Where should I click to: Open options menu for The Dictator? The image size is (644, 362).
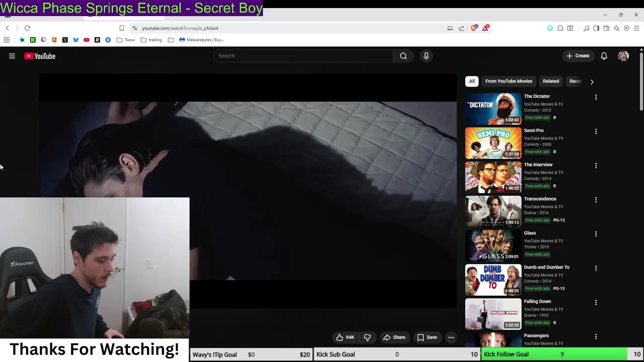click(x=596, y=97)
